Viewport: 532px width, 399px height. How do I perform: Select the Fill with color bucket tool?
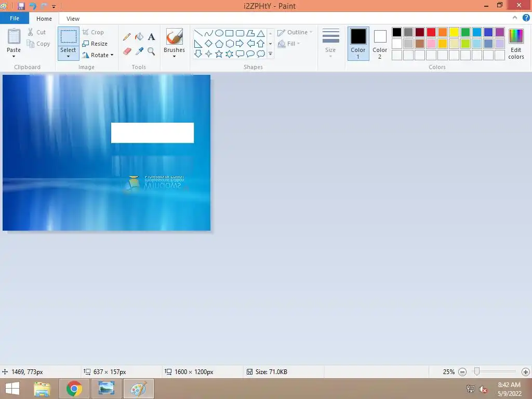(x=139, y=37)
